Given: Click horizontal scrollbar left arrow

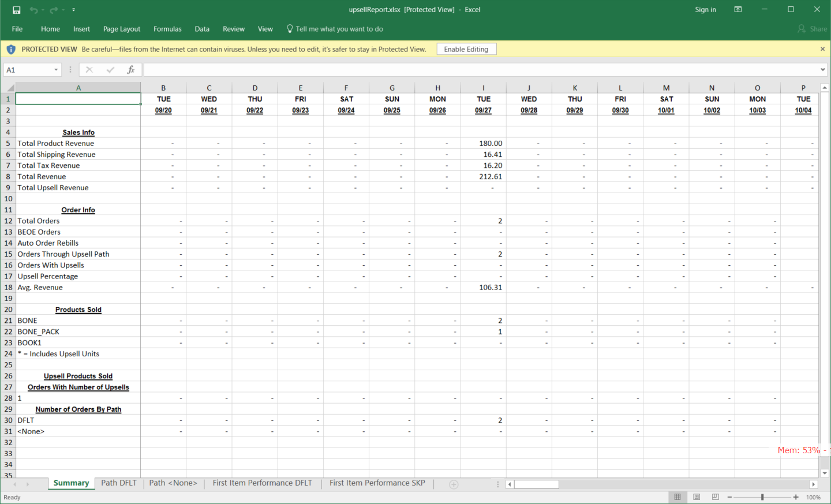Looking at the screenshot, I should point(510,484).
